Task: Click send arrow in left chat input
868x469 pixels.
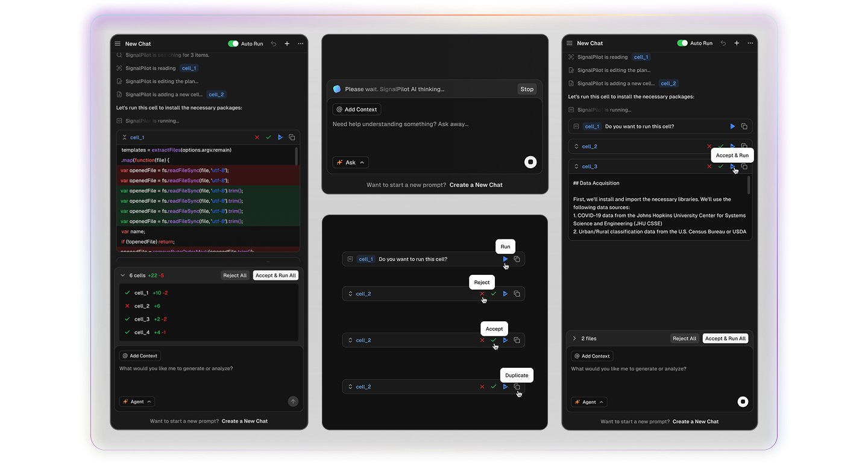Action: tap(293, 401)
